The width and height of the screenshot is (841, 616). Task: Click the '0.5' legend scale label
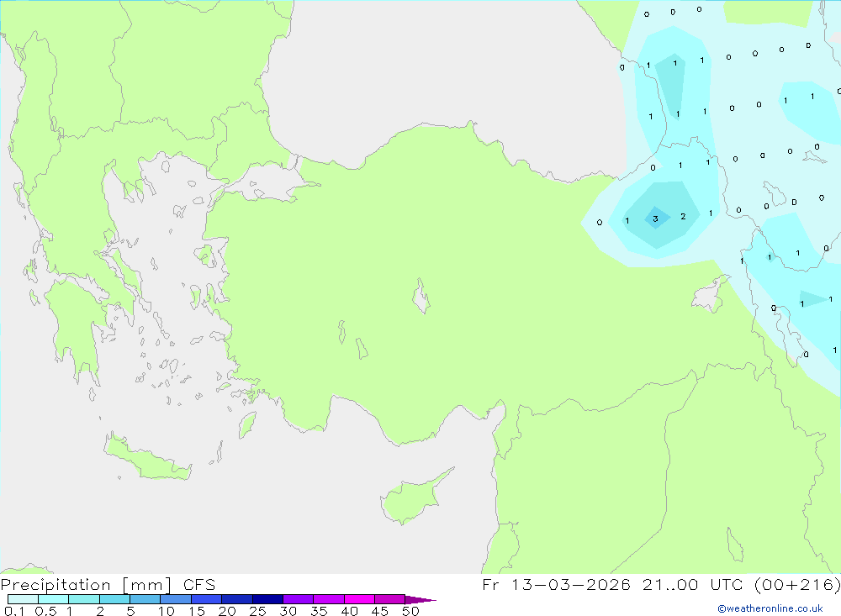[x=45, y=611]
